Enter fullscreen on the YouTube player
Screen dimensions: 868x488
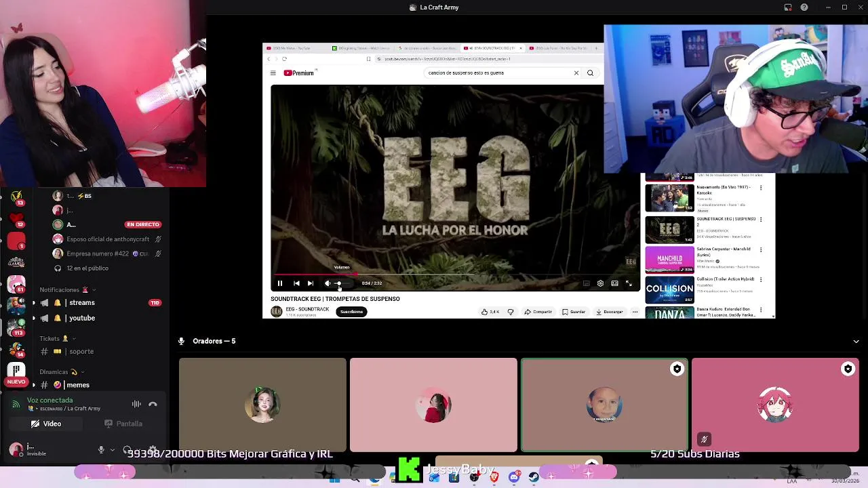[629, 283]
